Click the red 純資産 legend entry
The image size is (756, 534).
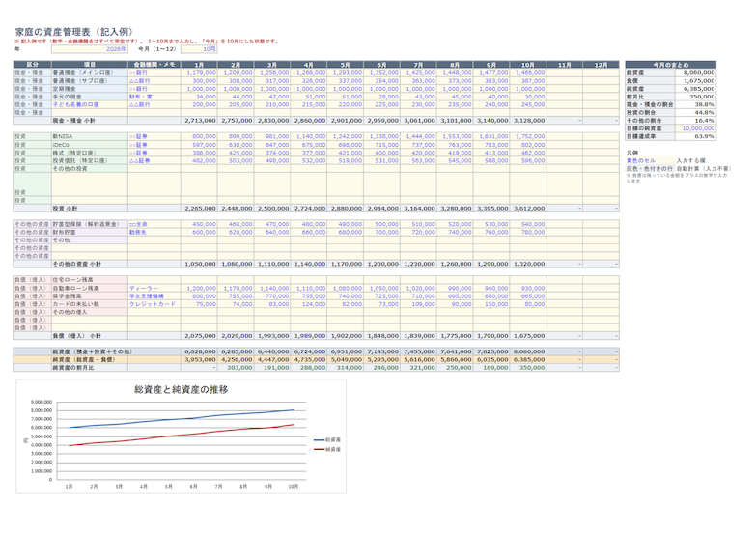327,450
